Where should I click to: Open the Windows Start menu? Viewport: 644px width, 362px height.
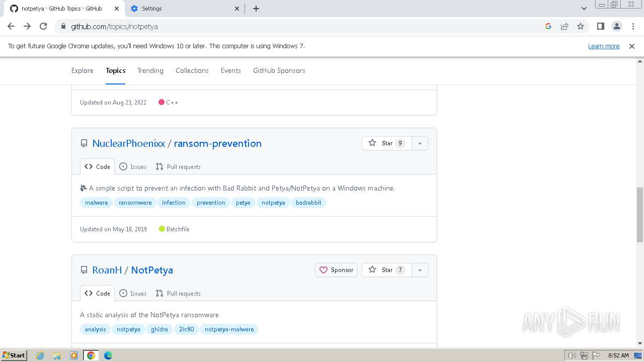(x=14, y=355)
